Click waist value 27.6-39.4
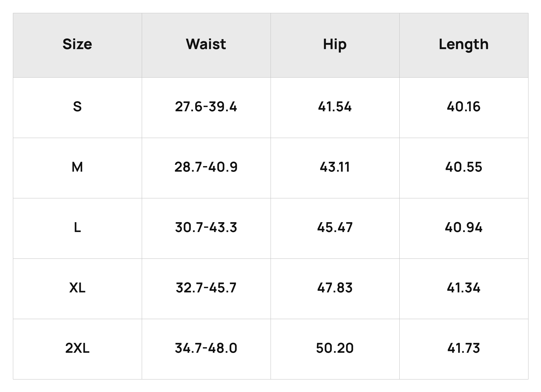541x392 pixels. pos(206,107)
